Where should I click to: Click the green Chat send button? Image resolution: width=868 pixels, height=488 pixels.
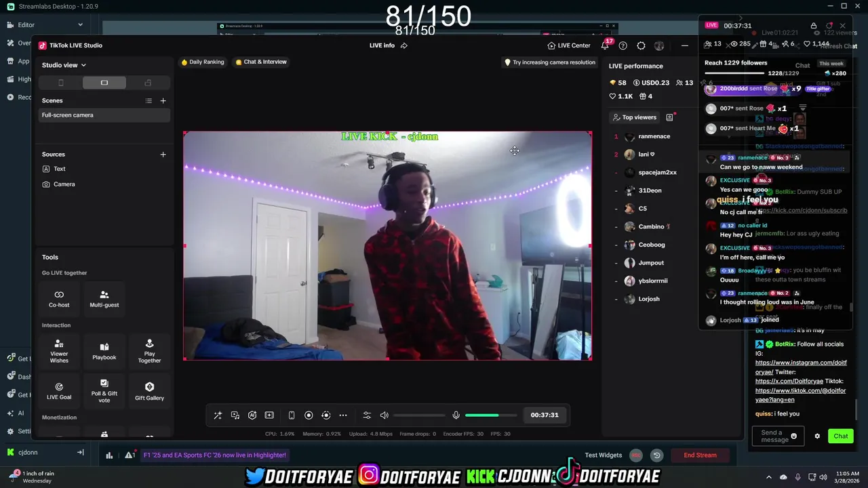pos(841,436)
